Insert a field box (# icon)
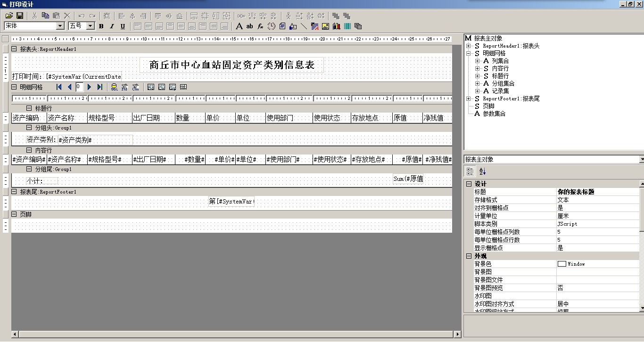The image size is (644, 342). click(282, 26)
